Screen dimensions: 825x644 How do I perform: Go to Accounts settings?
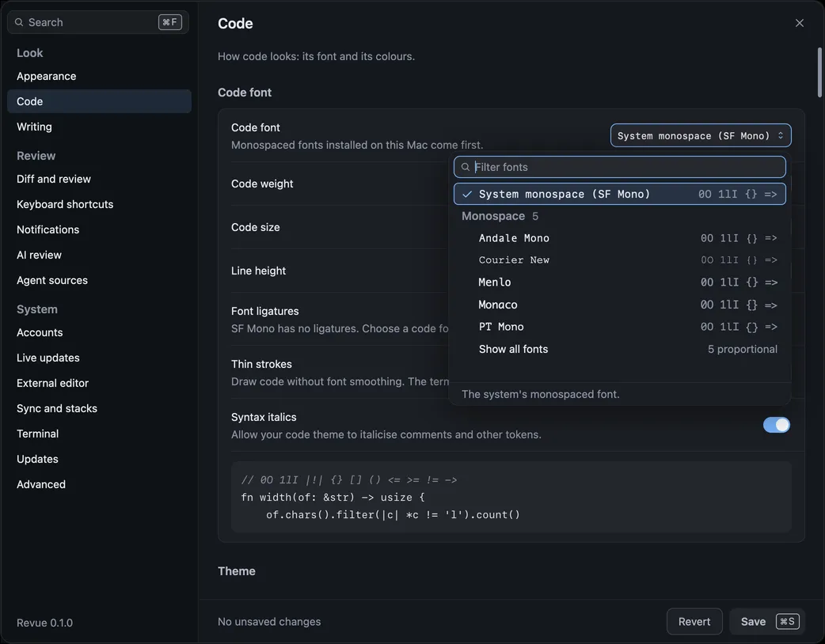click(x=99, y=332)
